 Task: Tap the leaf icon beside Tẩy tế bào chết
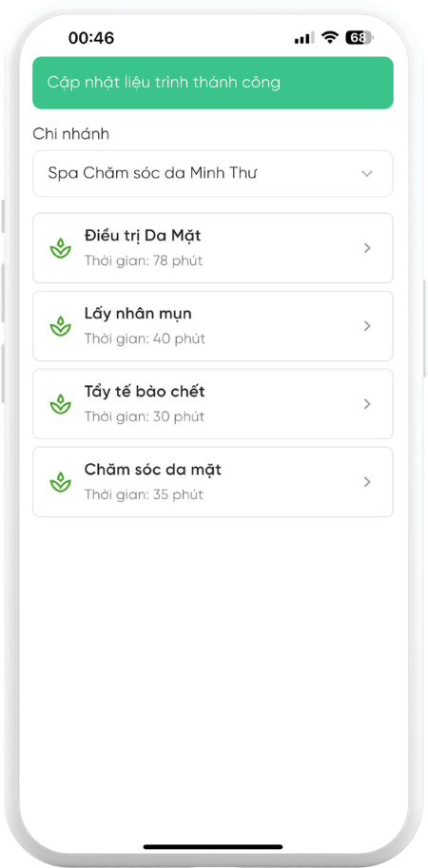pos(60,404)
